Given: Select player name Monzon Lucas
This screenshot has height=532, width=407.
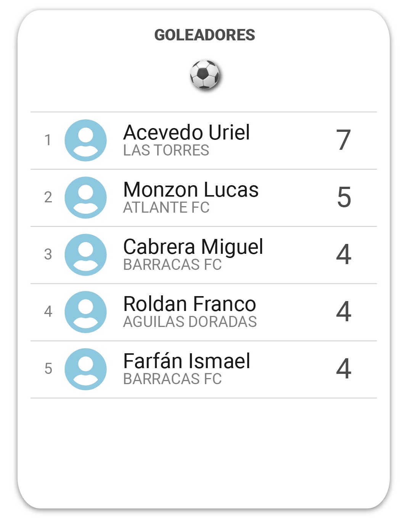Looking at the screenshot, I should (191, 189).
